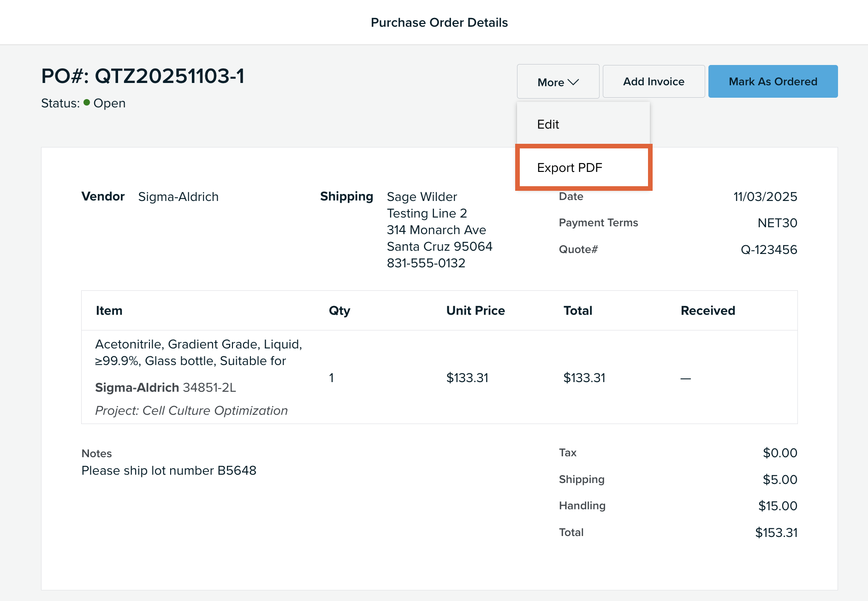The width and height of the screenshot is (868, 601).
Task: Click the PO number QTZ20251103-1 heading
Action: click(143, 76)
